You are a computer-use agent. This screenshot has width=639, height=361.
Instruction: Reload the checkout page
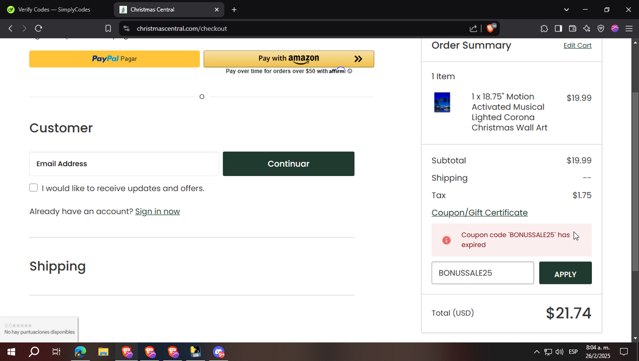(38, 29)
